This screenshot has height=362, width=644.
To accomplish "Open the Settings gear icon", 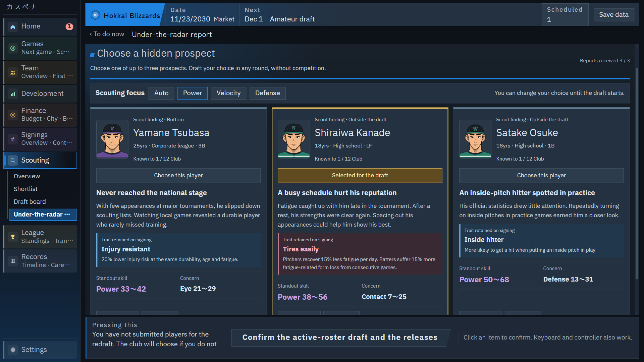I will pyautogui.click(x=13, y=350).
